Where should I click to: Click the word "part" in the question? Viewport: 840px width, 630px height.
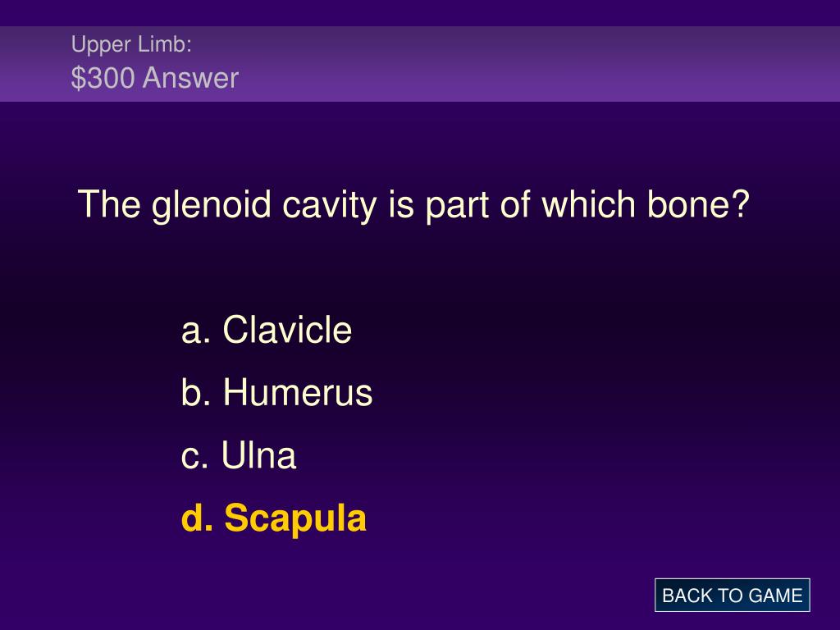457,206
